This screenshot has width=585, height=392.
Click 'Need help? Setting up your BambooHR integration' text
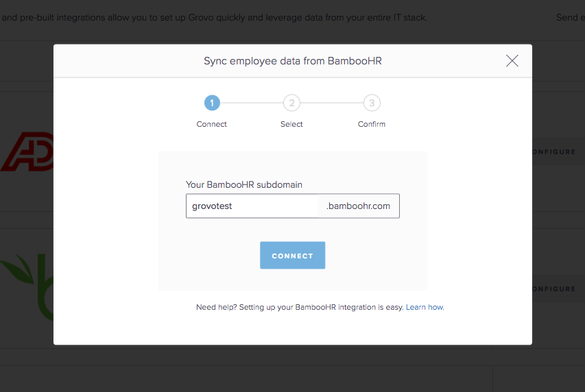pyautogui.click(x=300, y=307)
